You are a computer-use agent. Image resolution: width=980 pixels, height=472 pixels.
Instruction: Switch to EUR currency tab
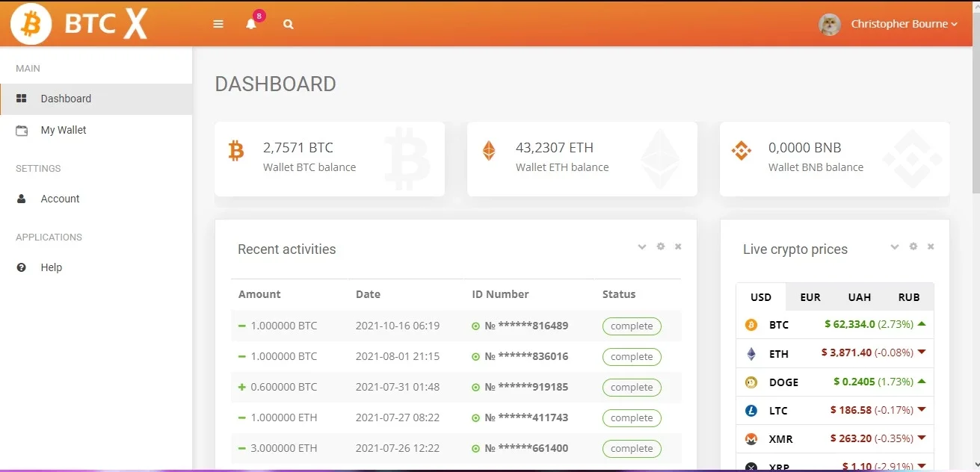pyautogui.click(x=810, y=297)
